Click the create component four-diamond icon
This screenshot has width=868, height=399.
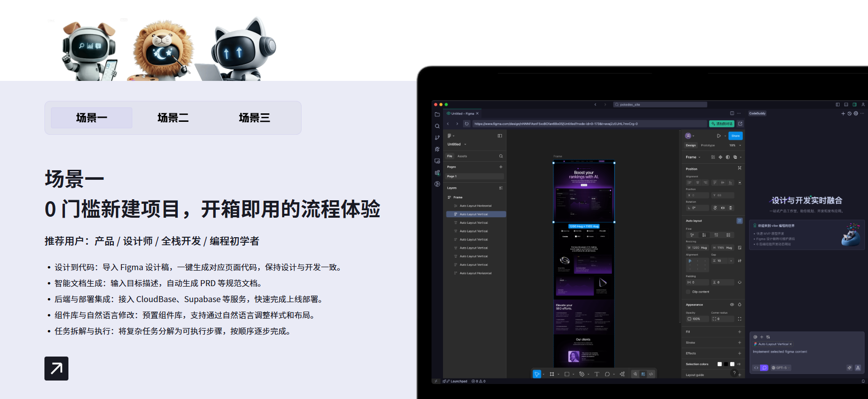pos(720,157)
